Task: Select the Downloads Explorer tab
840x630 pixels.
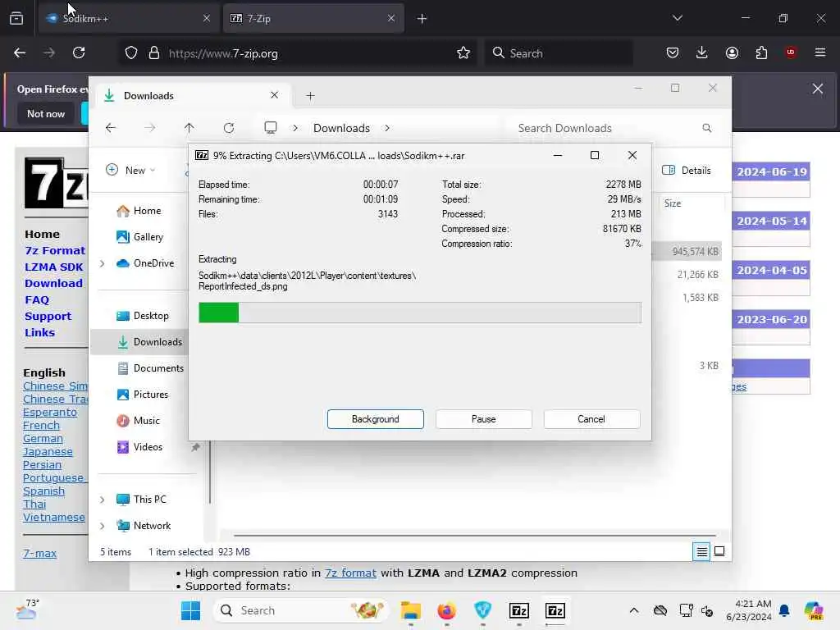Action: coord(193,95)
